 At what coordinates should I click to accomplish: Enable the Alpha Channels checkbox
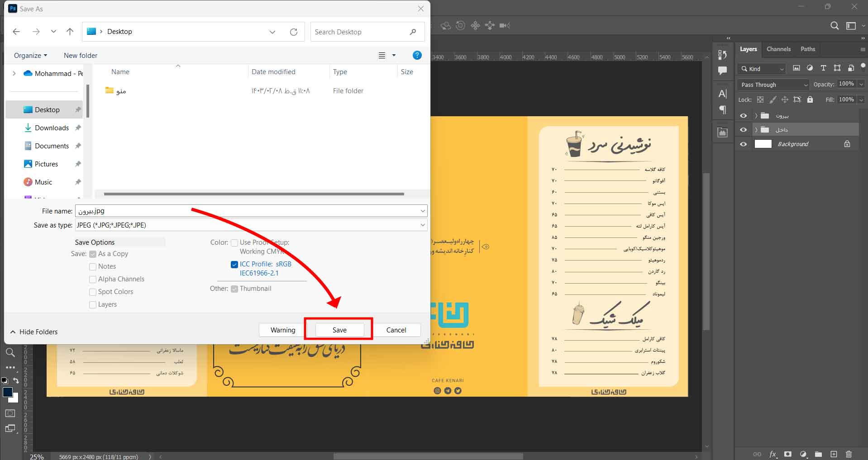click(x=93, y=280)
